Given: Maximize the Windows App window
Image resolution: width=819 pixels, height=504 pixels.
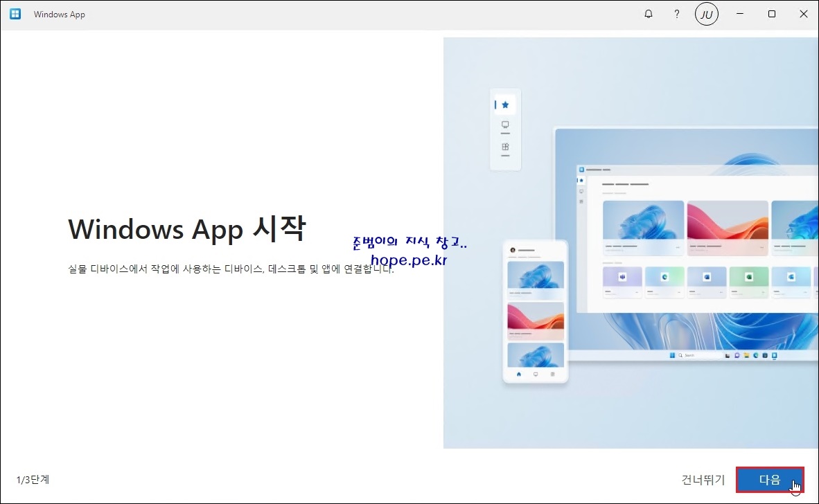Looking at the screenshot, I should pyautogui.click(x=771, y=14).
